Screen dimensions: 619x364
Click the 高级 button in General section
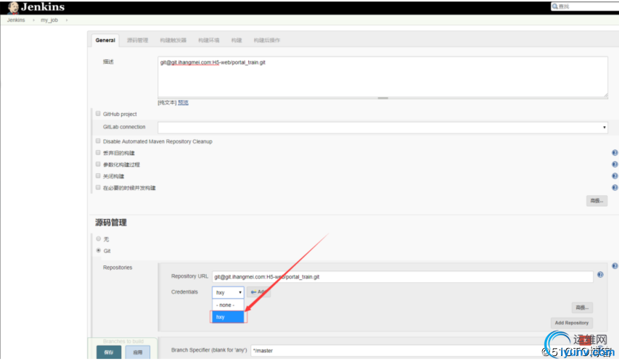[597, 201]
